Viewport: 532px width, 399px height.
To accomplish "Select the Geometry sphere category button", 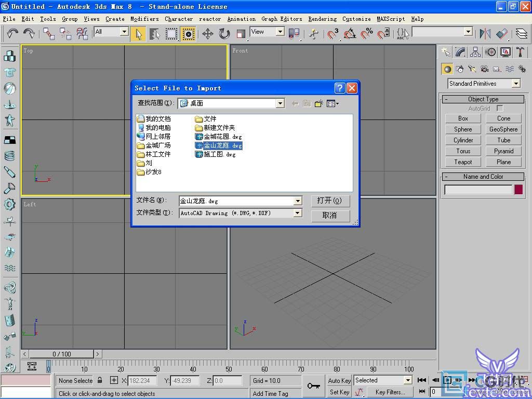I will (x=447, y=69).
